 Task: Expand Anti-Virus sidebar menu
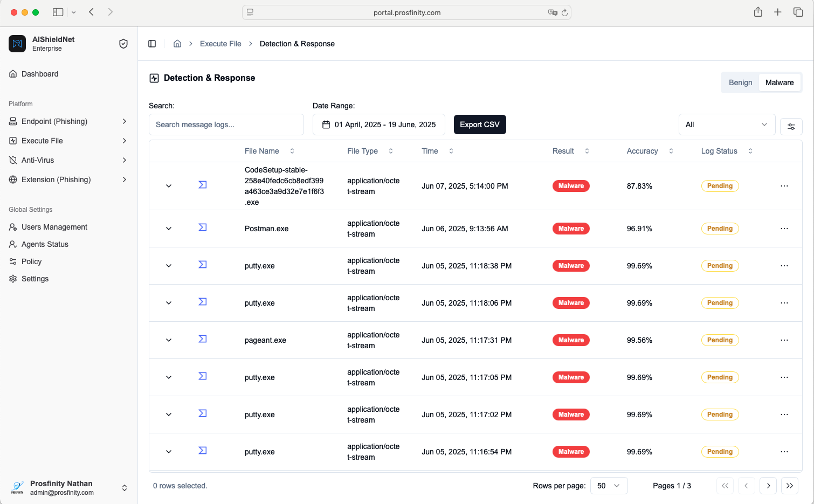click(x=69, y=160)
